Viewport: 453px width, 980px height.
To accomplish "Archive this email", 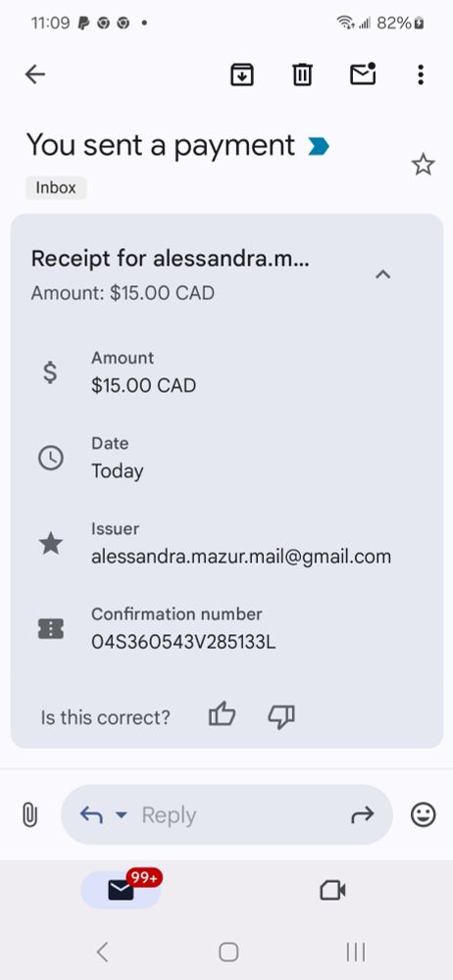I will point(242,75).
